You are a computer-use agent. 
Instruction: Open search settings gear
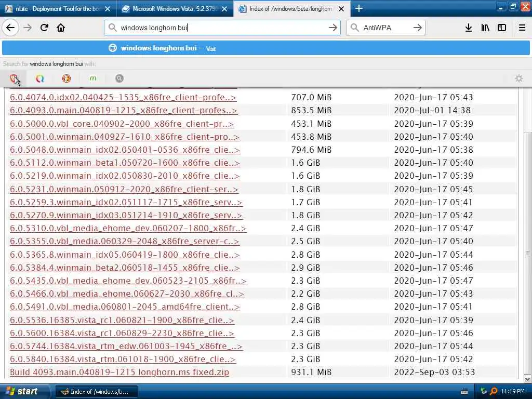click(x=519, y=78)
